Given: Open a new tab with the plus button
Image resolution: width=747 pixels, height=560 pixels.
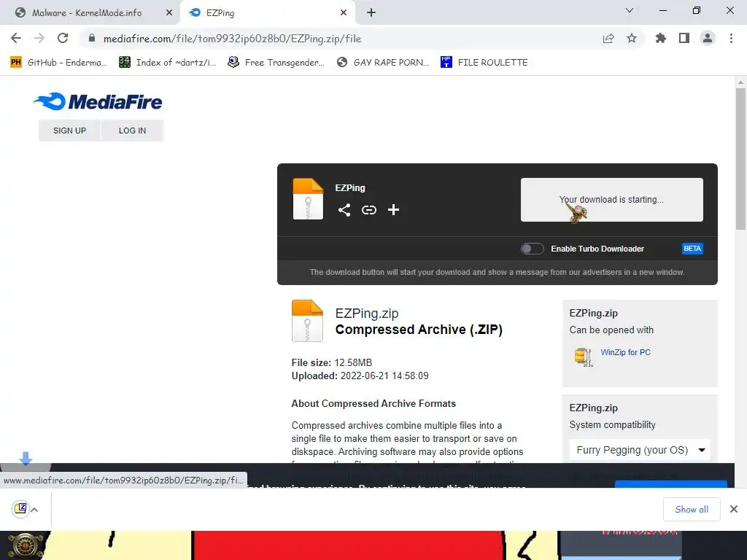Looking at the screenshot, I should tap(371, 12).
